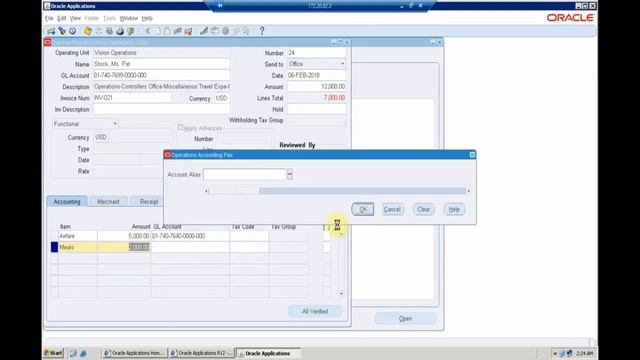Click the Next Step toolbar icon
The height and width of the screenshot is (360, 640).
(x=98, y=31)
